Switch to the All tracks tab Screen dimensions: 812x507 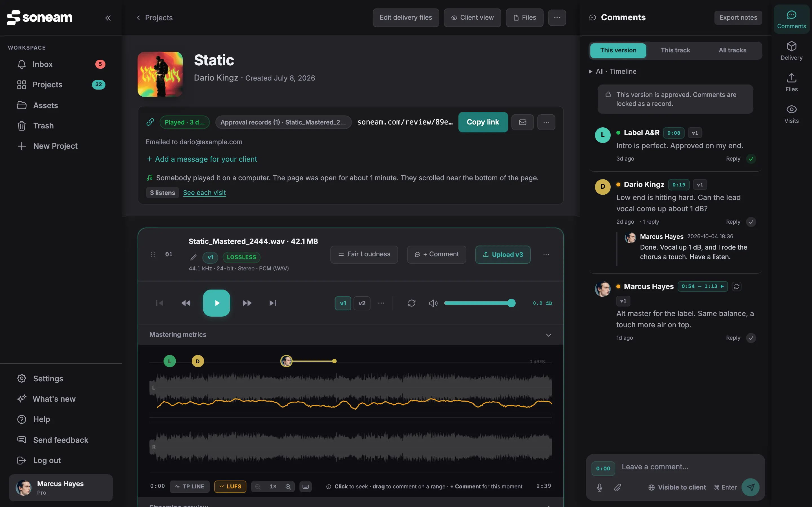coord(732,50)
